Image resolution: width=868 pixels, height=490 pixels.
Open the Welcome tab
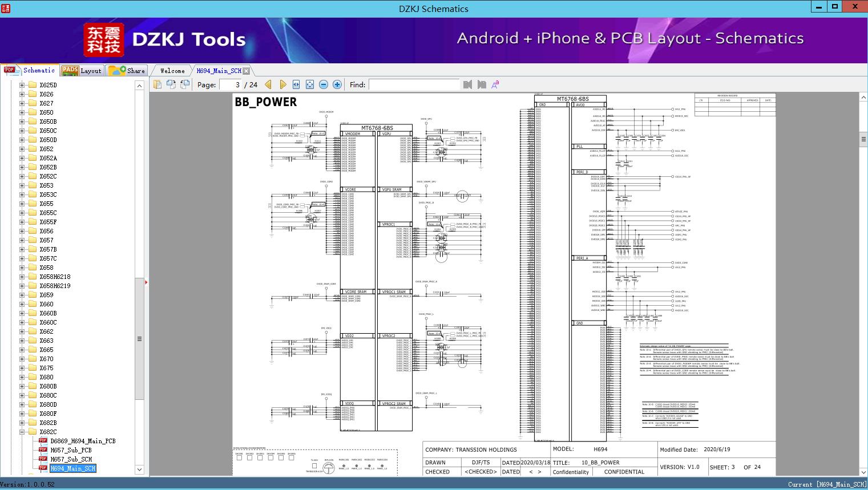172,71
